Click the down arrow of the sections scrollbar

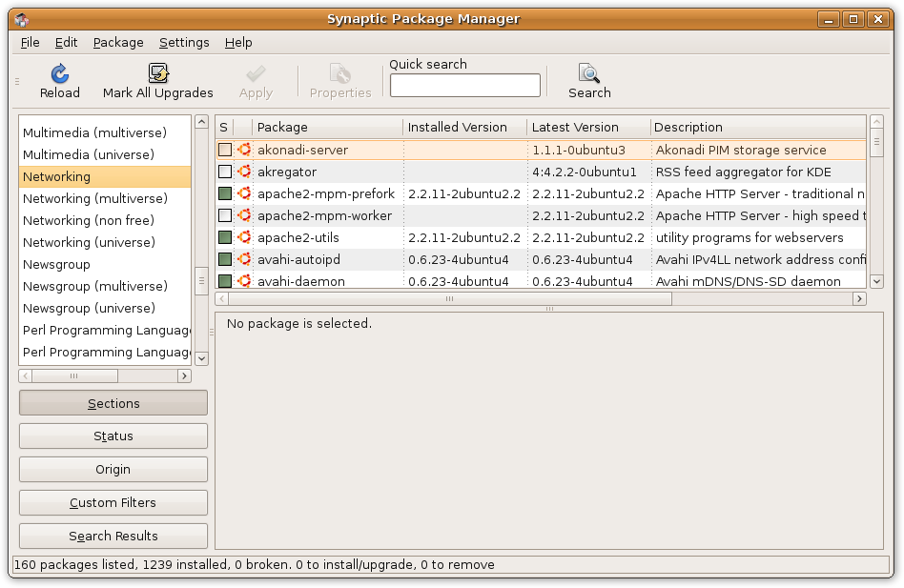click(x=201, y=357)
